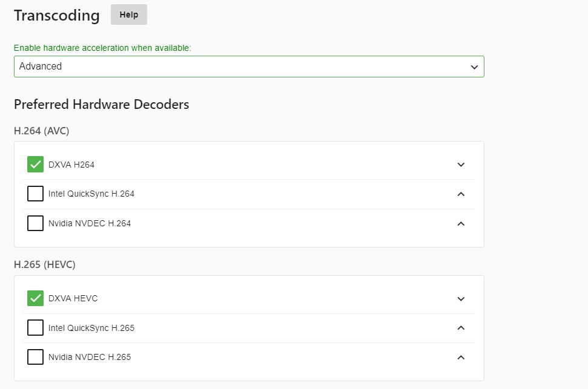
Task: Click the DXVA H264 label
Action: click(x=71, y=165)
